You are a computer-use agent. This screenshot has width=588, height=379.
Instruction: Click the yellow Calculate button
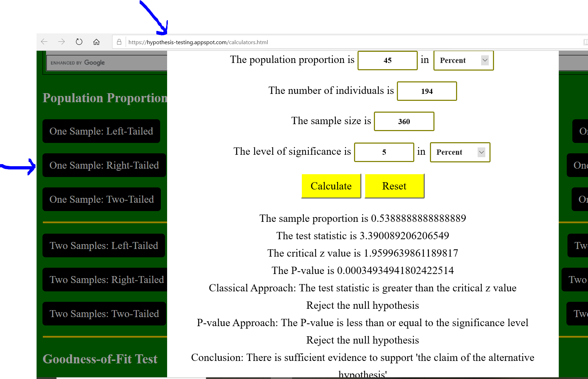point(331,186)
